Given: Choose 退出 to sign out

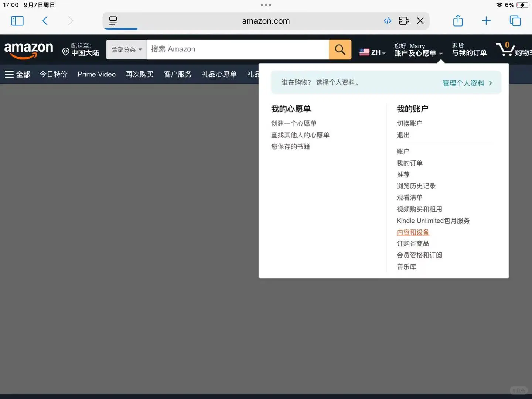Looking at the screenshot, I should (403, 135).
